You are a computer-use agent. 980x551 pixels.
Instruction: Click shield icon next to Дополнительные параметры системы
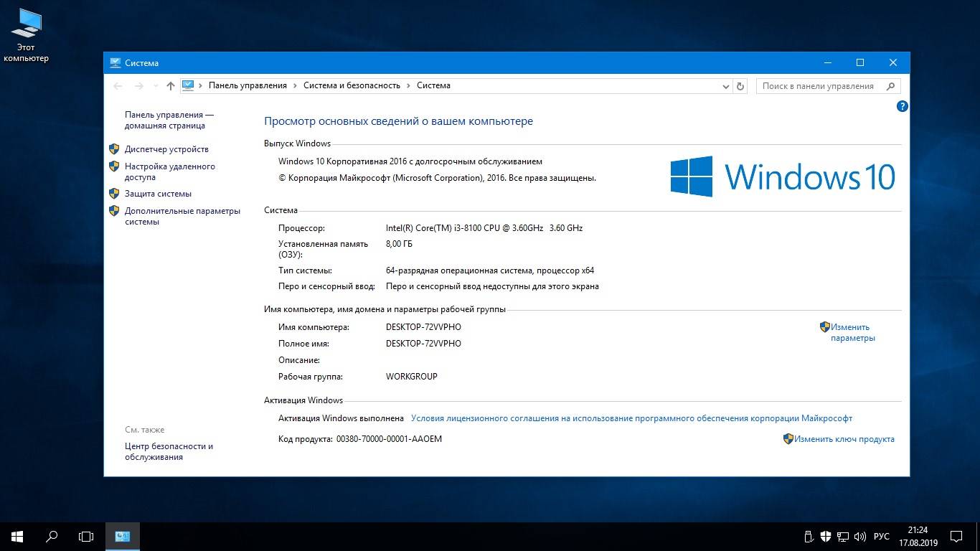[x=114, y=211]
